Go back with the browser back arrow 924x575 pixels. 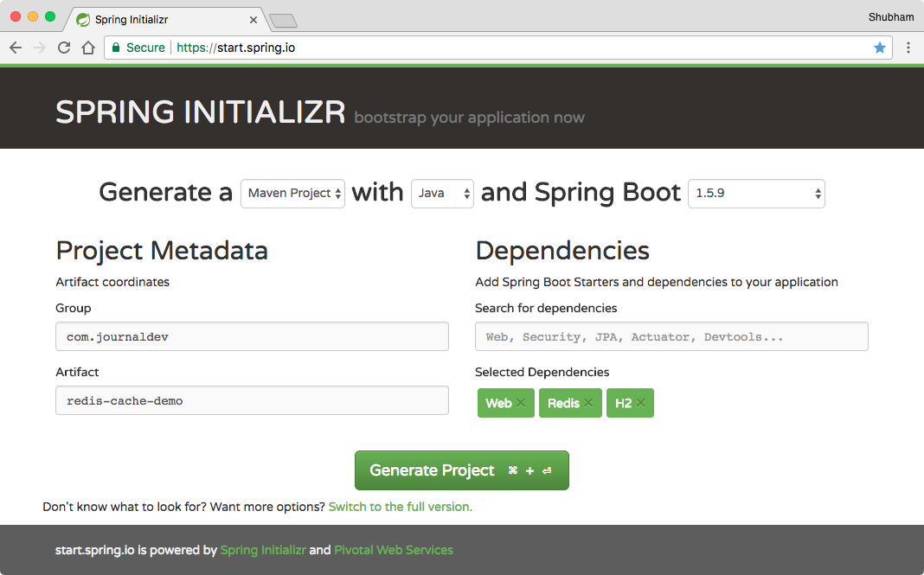point(16,48)
